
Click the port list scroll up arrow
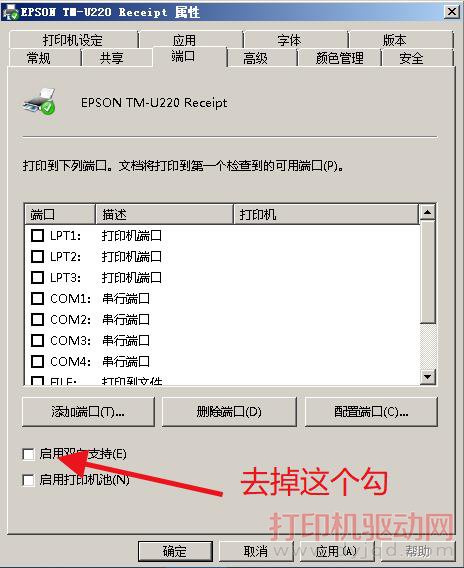pos(427,212)
